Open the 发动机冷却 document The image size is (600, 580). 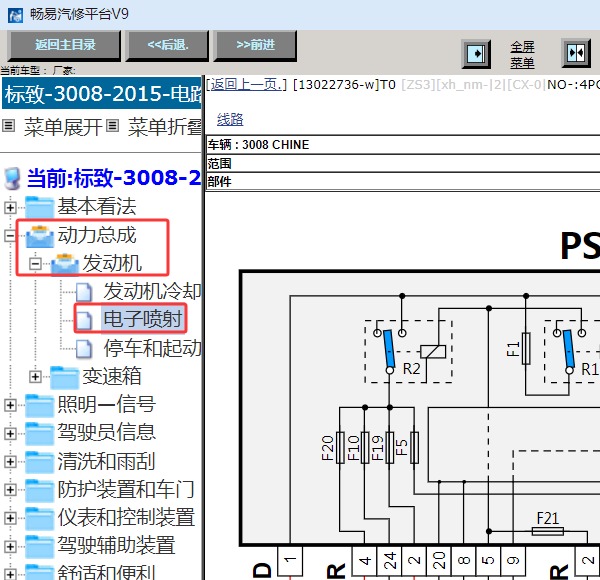point(152,291)
